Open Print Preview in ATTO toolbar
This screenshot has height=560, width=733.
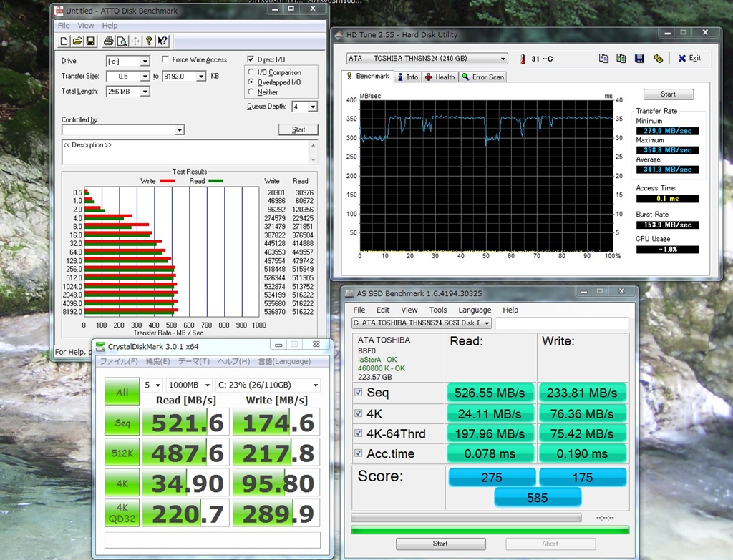121,41
